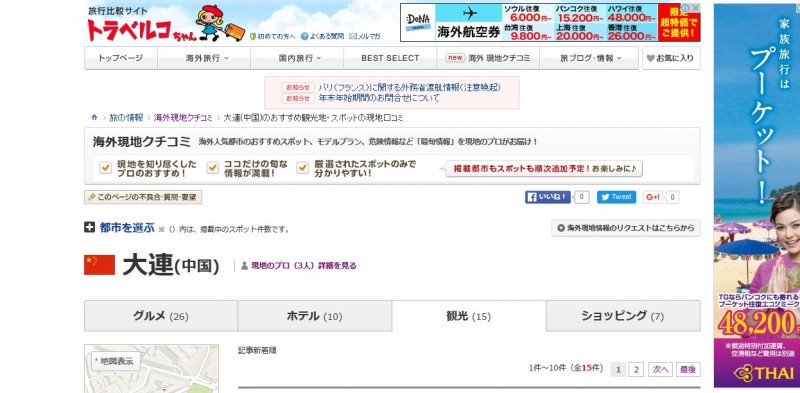Close the top banner ad via X icon
This screenshot has width=800, height=393.
(x=696, y=8)
